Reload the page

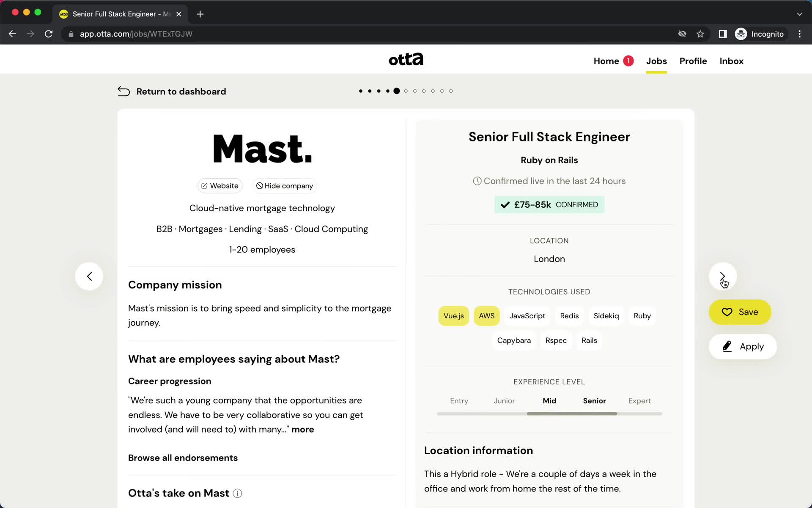[49, 34]
